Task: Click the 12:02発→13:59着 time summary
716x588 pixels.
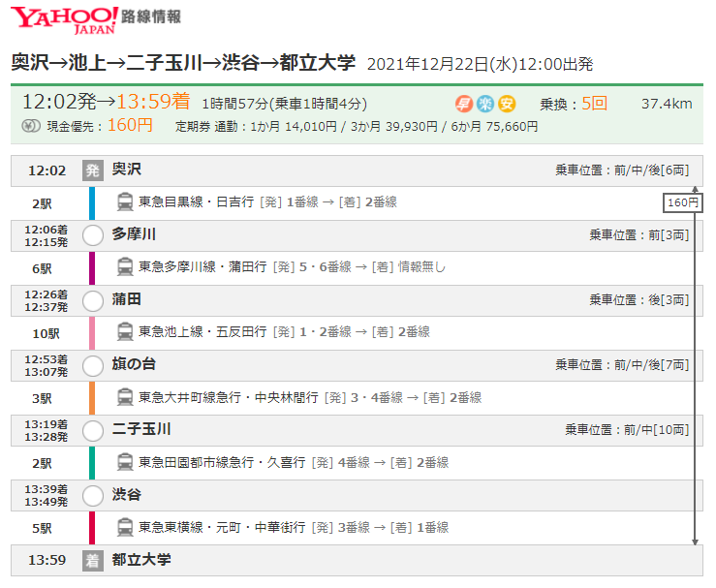Action: pos(107,102)
